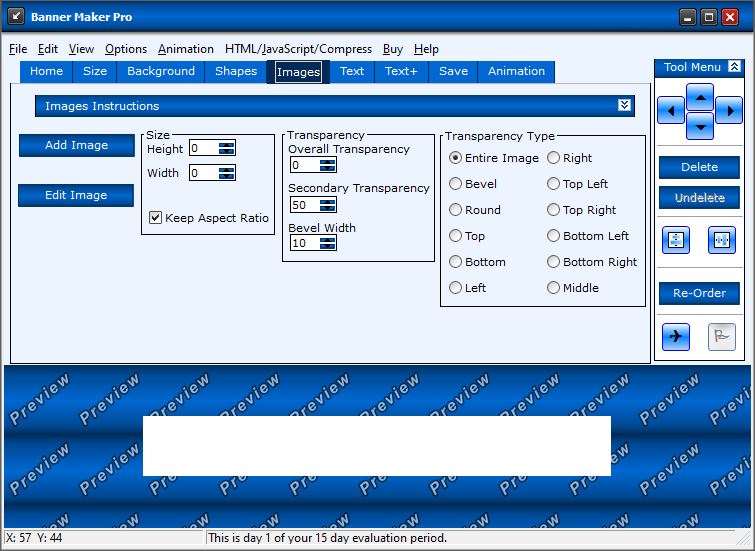The image size is (755, 551).
Task: Center object horizontally using align icon
Action: [x=722, y=240]
